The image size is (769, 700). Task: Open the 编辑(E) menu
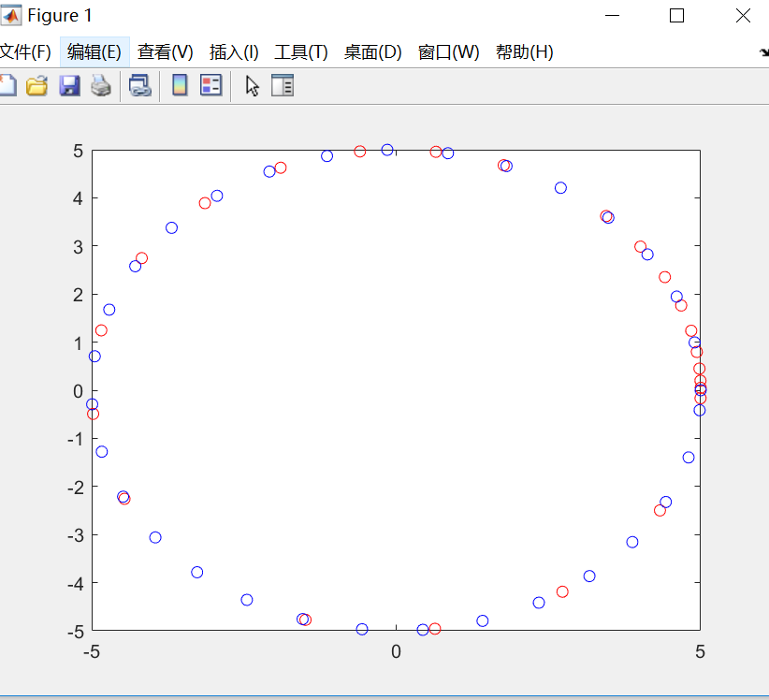[94, 52]
